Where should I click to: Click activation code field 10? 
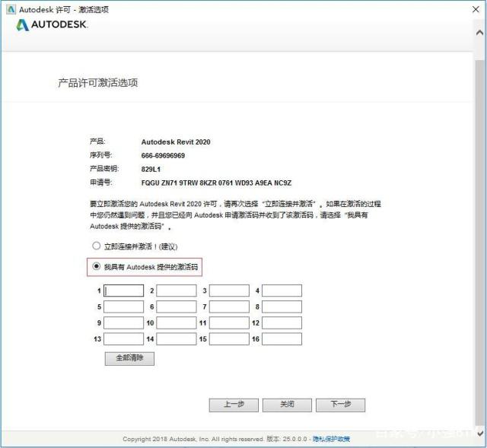[x=177, y=323]
